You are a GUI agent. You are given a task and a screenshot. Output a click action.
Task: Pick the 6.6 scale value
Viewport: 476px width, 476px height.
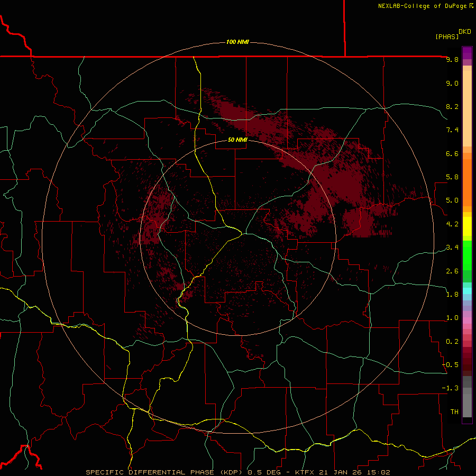(x=452, y=154)
